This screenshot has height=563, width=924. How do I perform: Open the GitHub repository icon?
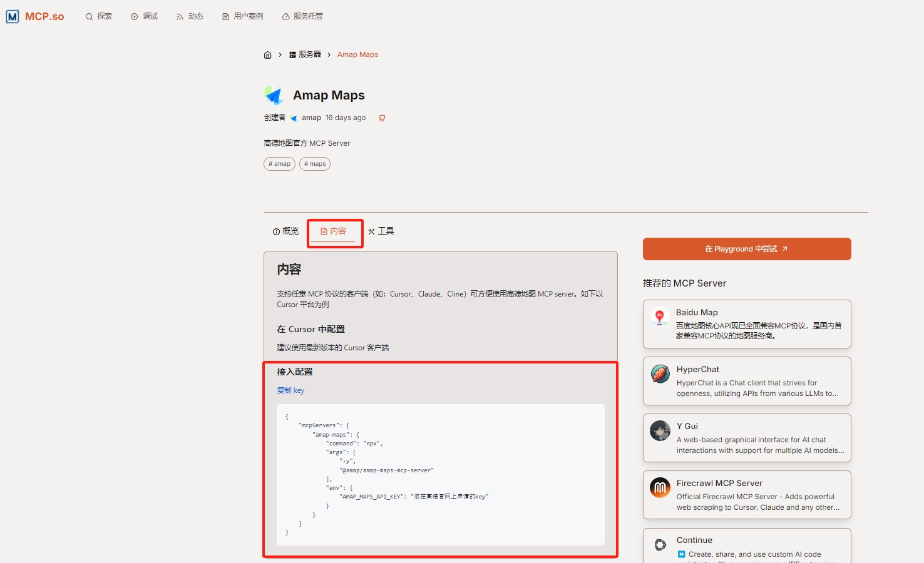pos(382,118)
